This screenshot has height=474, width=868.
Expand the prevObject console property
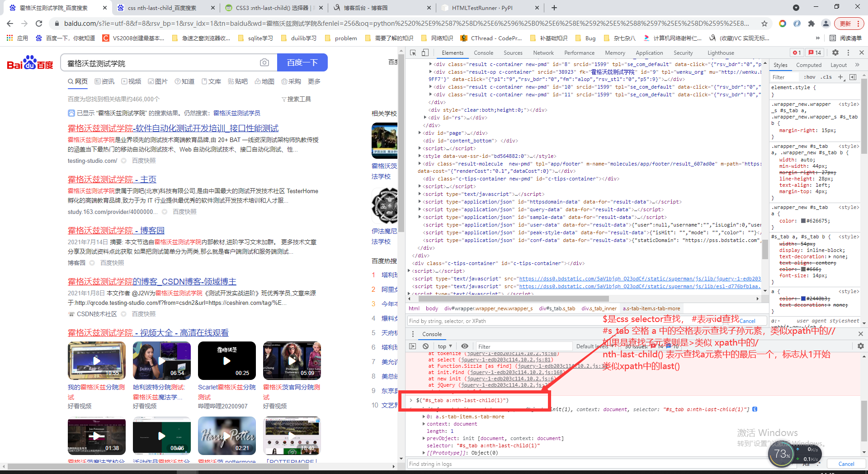424,438
